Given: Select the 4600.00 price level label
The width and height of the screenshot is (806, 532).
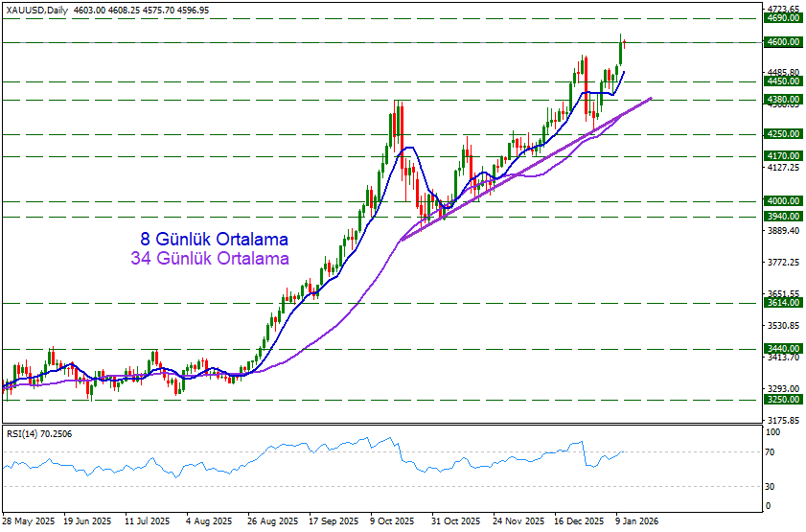Looking at the screenshot, I should [x=783, y=42].
